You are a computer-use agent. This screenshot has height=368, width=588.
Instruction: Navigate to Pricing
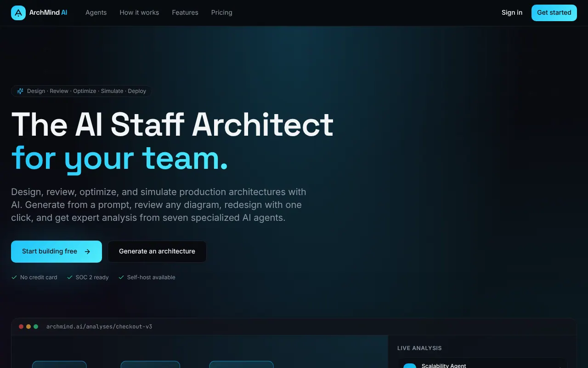coord(222,12)
